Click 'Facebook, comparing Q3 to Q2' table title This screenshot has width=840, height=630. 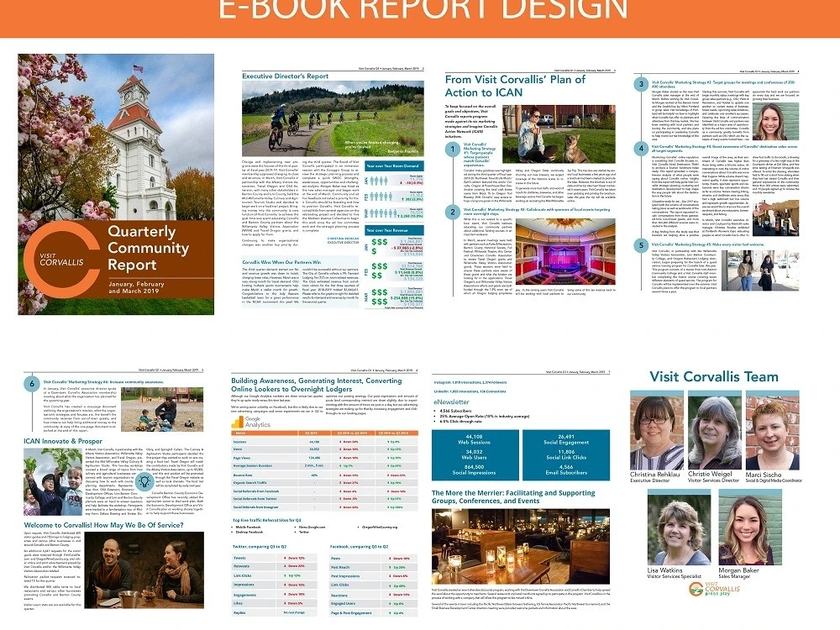359,547
